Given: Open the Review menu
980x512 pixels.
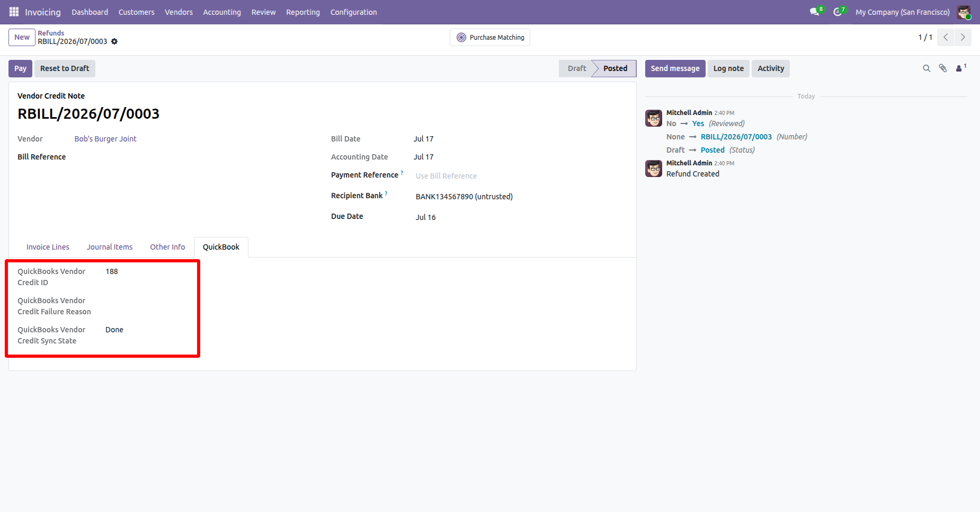Looking at the screenshot, I should coord(264,12).
